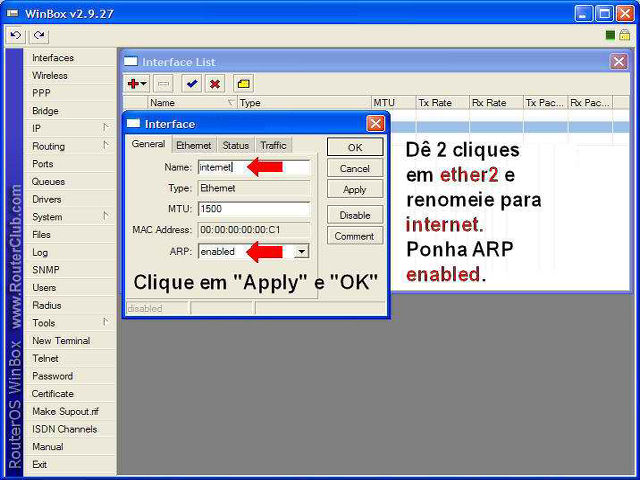Click the WinBox title bar icon
The width and height of the screenshot is (640, 480).
tap(12, 13)
